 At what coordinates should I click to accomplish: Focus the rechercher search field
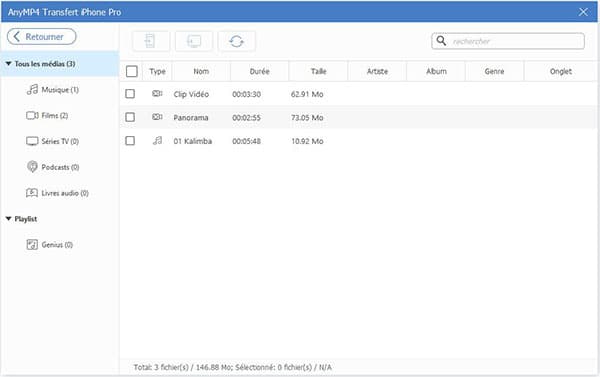[x=508, y=41]
